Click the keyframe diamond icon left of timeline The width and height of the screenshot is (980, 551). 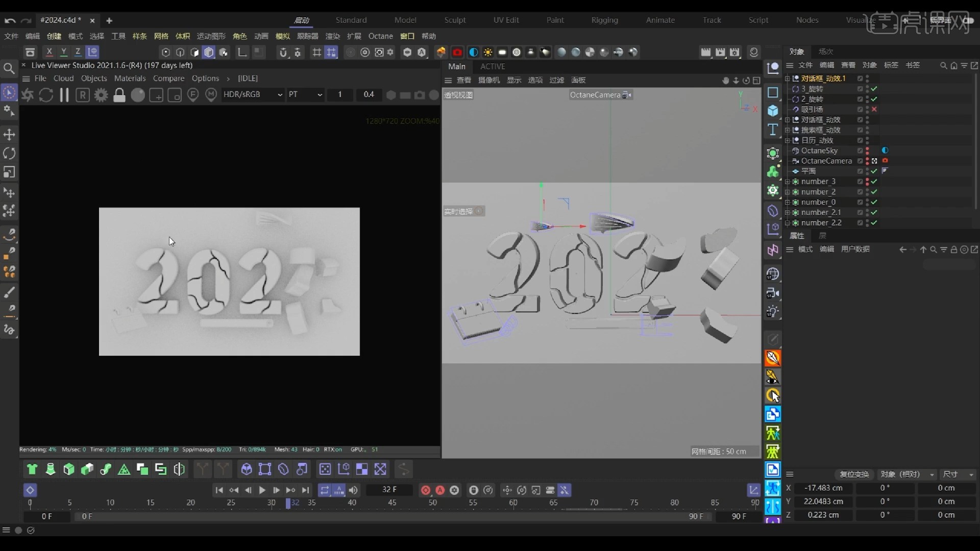tap(30, 490)
